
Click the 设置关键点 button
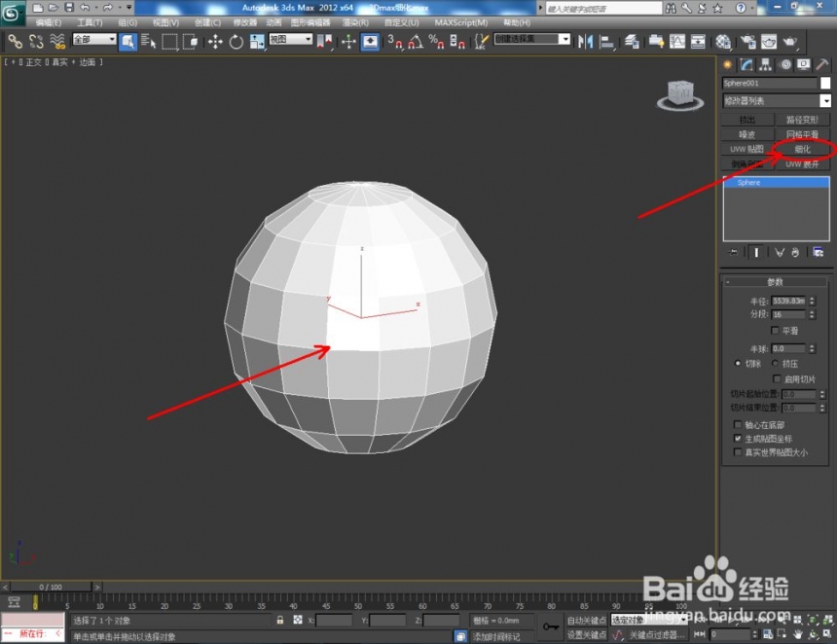tap(586, 634)
